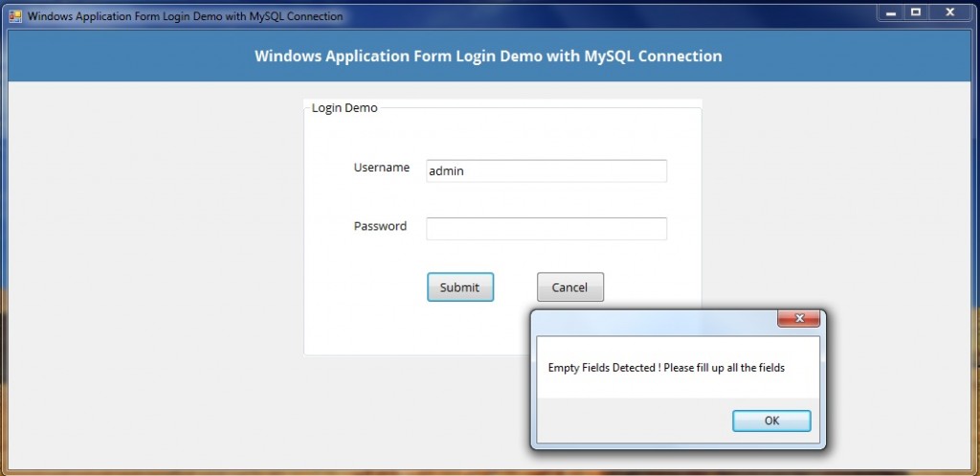
Task: Select the Username label
Action: click(382, 168)
